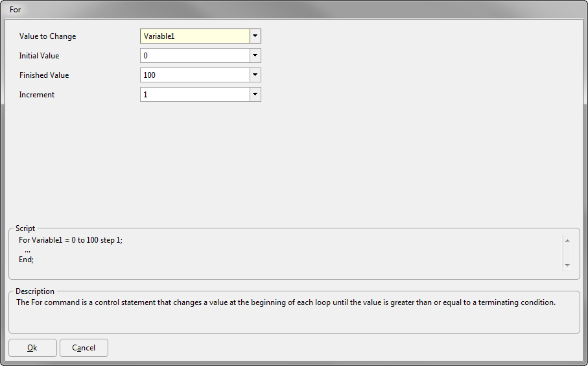Click the Value to Change label
Screen dimensions: 588x366
[47, 36]
